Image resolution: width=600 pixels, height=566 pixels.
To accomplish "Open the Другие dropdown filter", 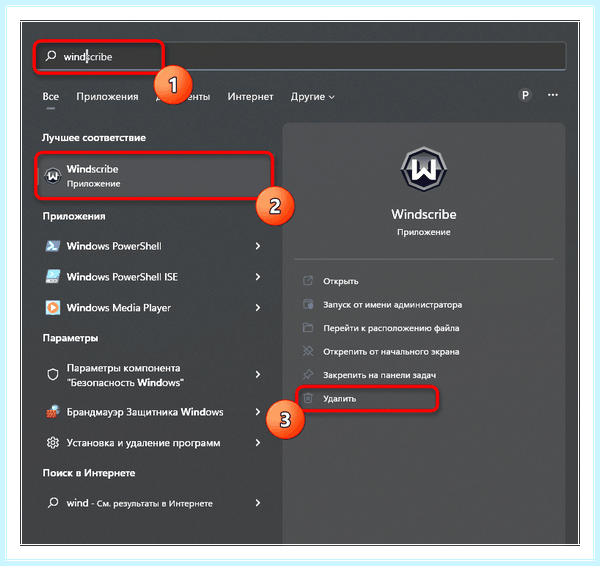I will 313,97.
